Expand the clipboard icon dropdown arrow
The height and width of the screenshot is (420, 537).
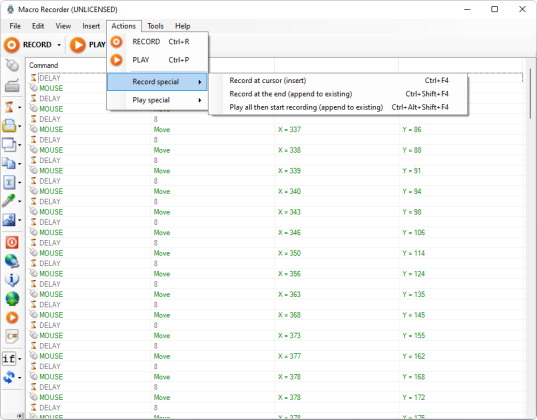(x=20, y=126)
